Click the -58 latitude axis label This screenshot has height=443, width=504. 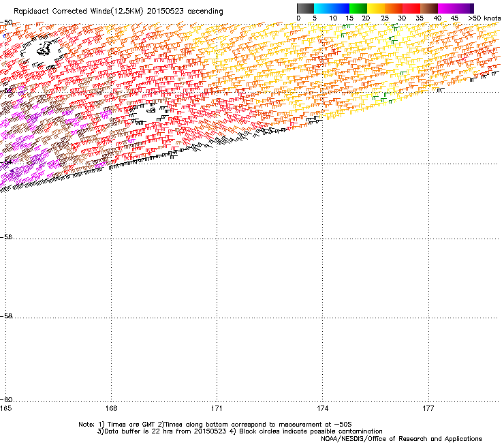(x=6, y=316)
